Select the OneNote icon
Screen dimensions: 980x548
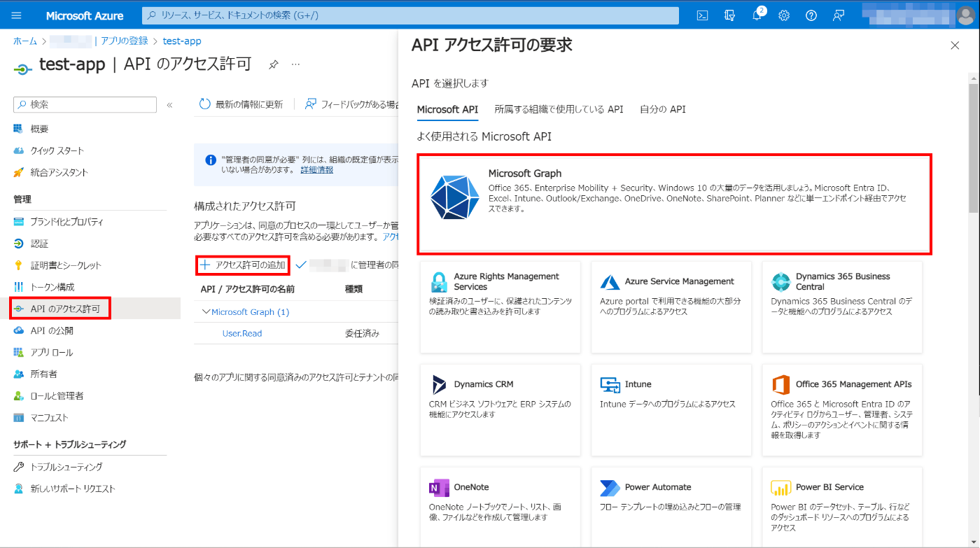click(439, 488)
